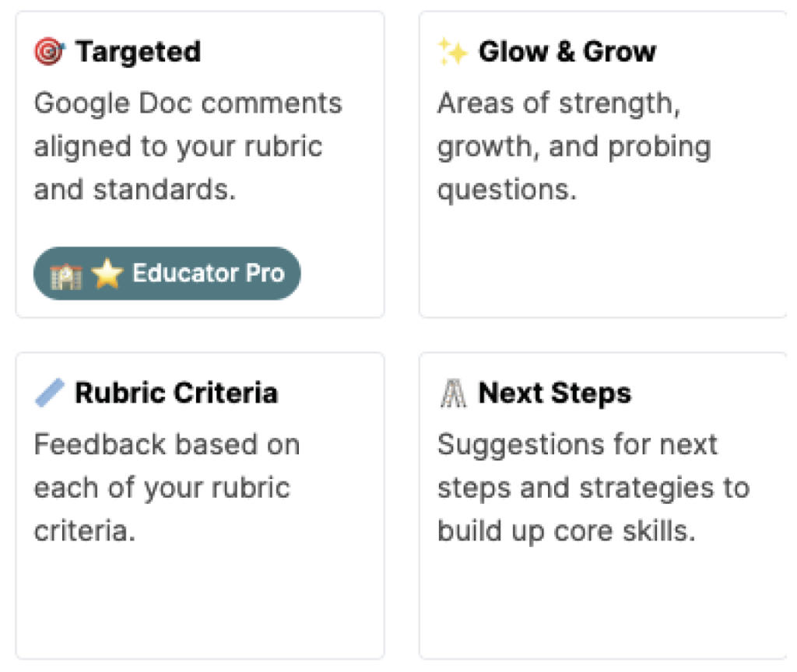Viewport: 797px width, 672px height.
Task: Click the Google Doc comments description text
Action: (188, 146)
